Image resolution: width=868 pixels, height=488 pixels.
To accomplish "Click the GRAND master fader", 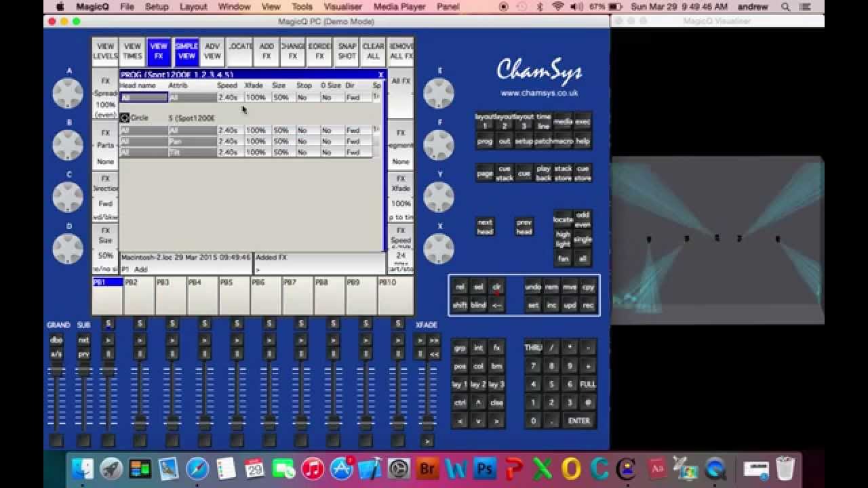I will coord(56,371).
